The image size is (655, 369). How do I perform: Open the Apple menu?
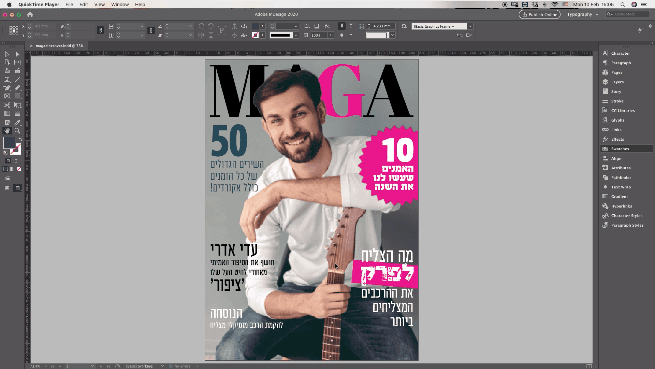tap(9, 4)
